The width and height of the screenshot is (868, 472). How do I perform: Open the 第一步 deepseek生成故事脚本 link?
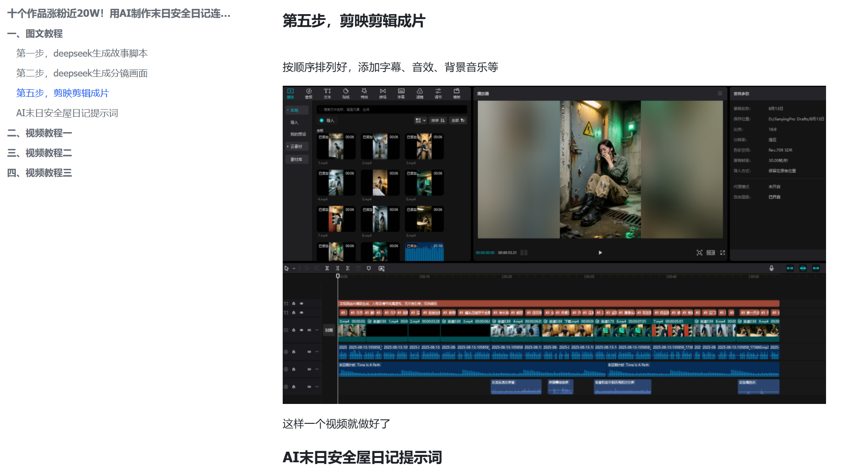click(82, 53)
